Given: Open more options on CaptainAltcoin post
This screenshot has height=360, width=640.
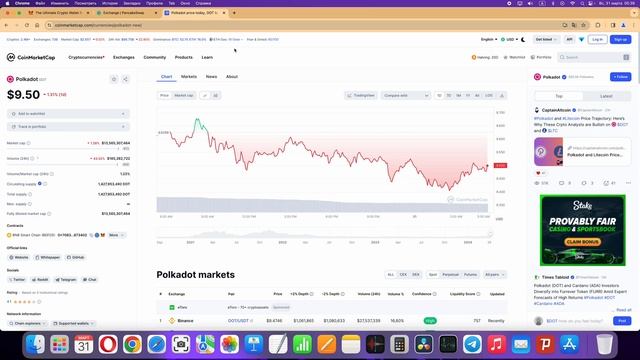Looking at the screenshot, I should pos(628,183).
